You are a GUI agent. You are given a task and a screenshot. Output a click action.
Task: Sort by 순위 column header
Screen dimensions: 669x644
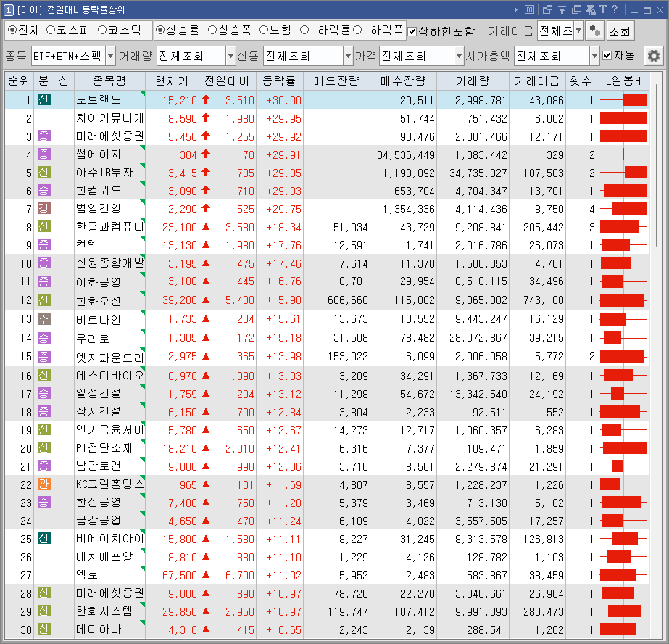tap(19, 80)
